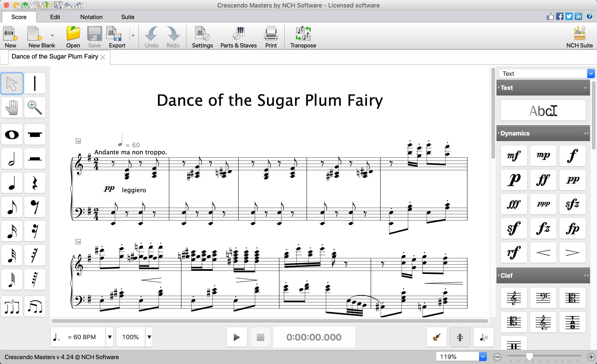Select the sixteenth note tool
Viewport: 597px width, 364px height.
12,231
